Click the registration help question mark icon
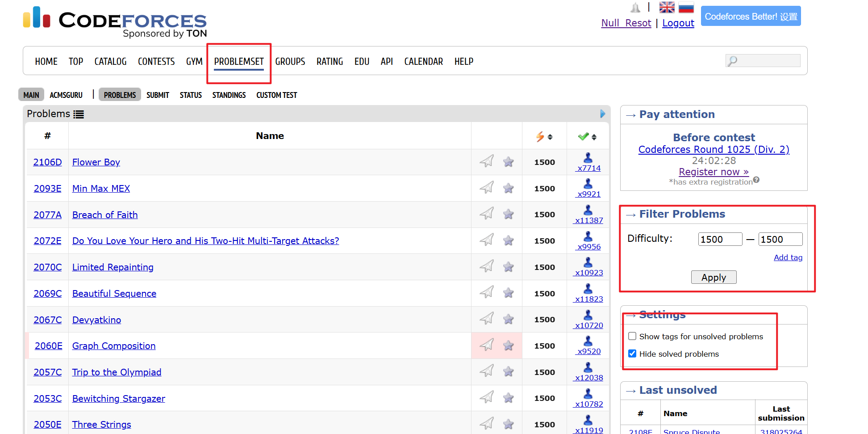 tap(756, 180)
